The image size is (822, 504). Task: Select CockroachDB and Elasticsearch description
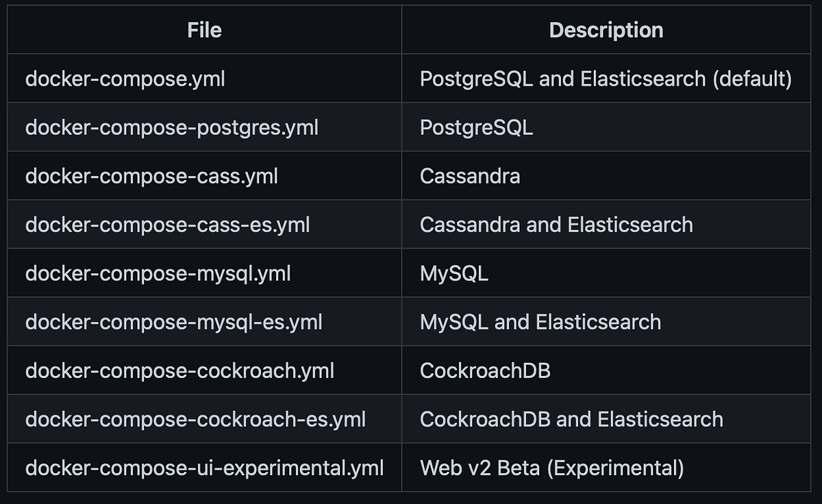[572, 420]
